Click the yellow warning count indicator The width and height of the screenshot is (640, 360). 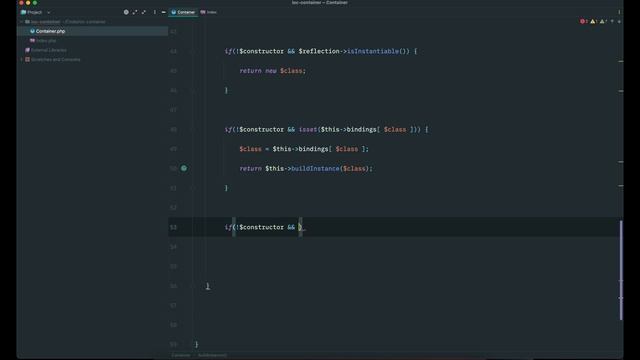593,21
